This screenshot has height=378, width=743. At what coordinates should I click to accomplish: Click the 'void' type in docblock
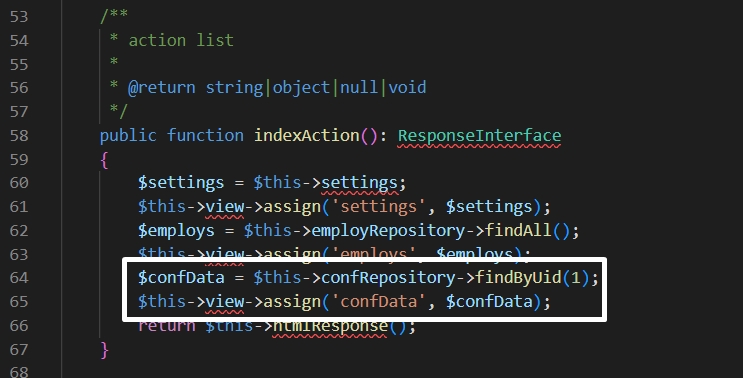click(408, 88)
